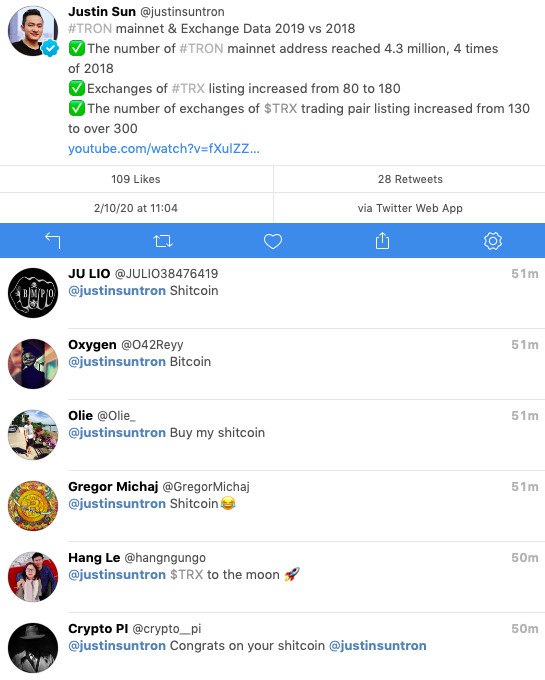Viewport: 545px width, 680px height.
Task: Open the $TRX cashtag in the tweet
Action: point(281,108)
